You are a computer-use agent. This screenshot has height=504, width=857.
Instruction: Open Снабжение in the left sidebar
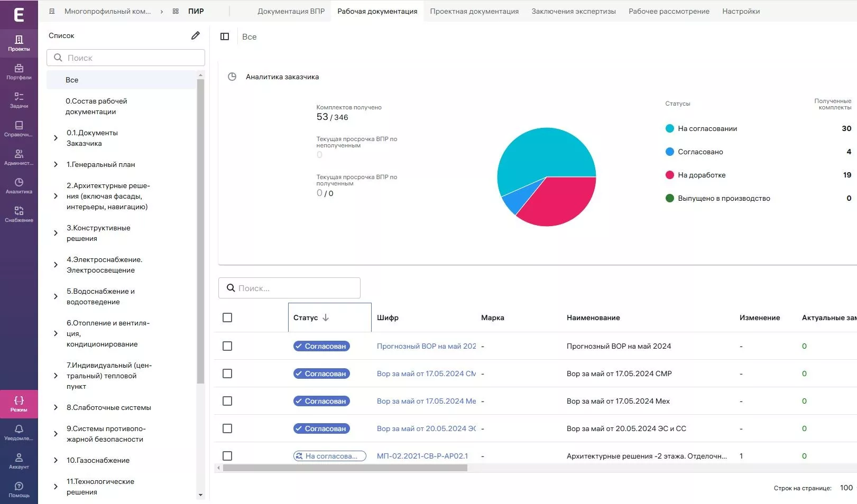[19, 214]
